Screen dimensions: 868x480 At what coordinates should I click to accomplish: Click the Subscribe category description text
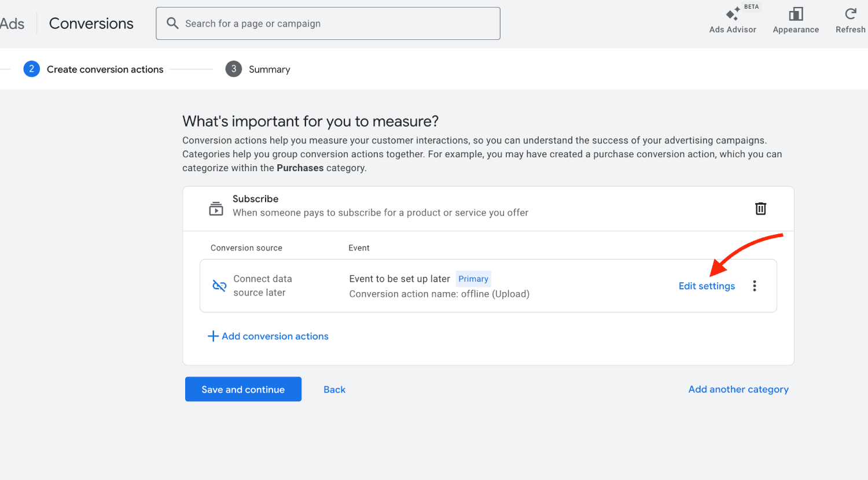click(380, 213)
